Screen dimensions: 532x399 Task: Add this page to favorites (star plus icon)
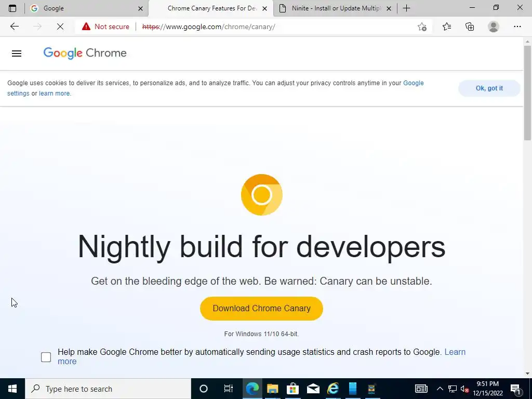coord(422,26)
